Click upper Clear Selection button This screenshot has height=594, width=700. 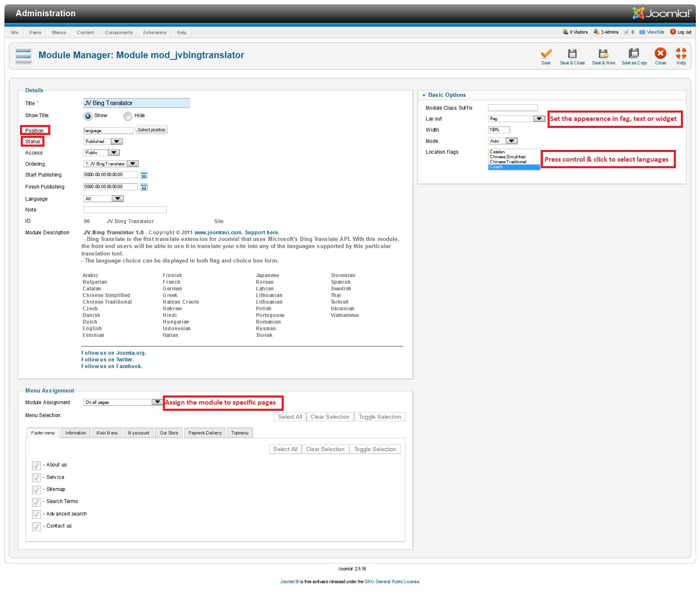330,417
